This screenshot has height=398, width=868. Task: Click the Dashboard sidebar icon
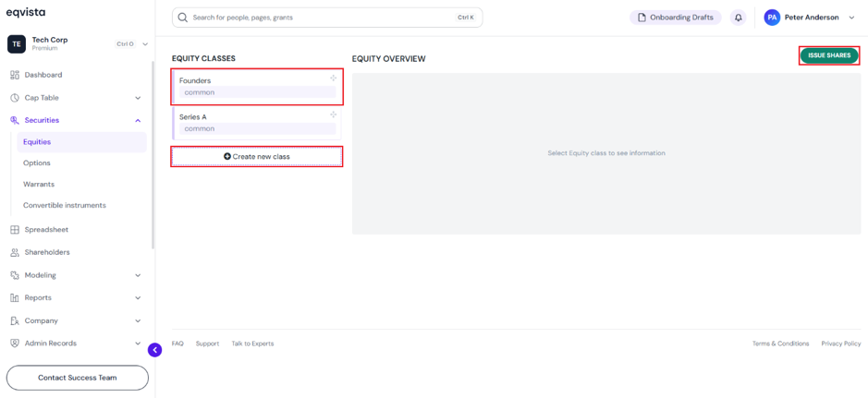click(x=15, y=75)
